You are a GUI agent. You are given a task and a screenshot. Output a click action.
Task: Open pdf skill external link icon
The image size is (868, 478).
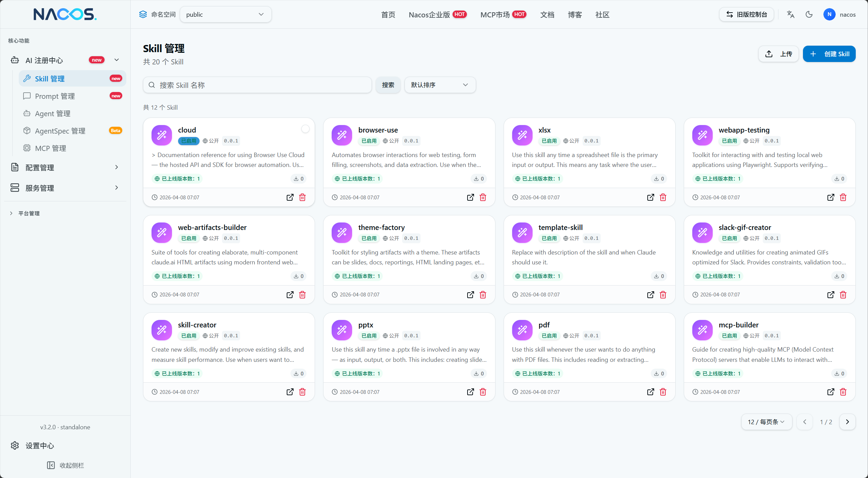(651, 392)
